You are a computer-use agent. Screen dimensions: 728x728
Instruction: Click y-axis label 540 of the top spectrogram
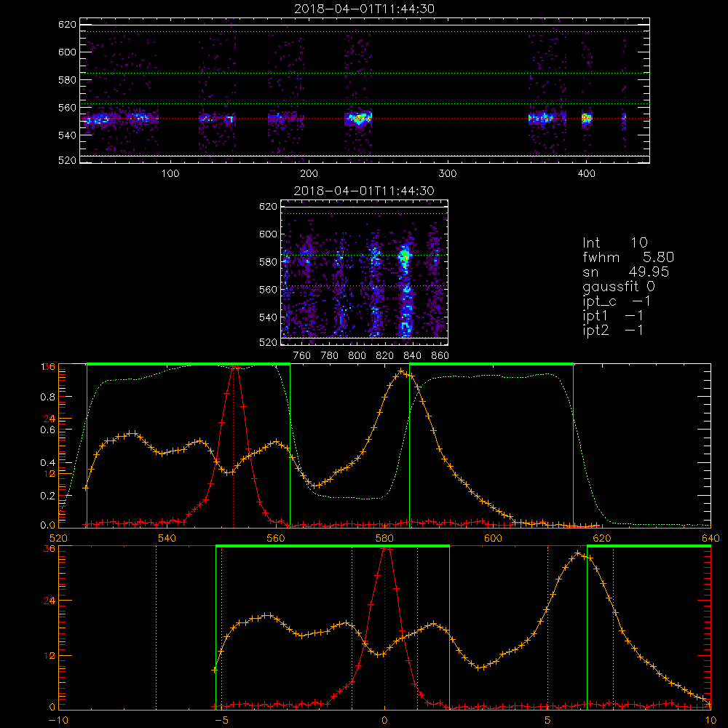(x=67, y=135)
